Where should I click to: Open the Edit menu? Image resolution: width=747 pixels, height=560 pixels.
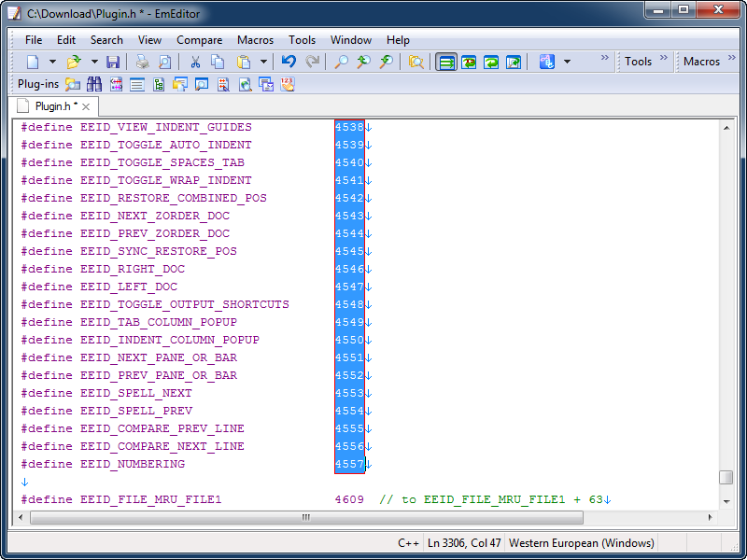click(x=66, y=40)
